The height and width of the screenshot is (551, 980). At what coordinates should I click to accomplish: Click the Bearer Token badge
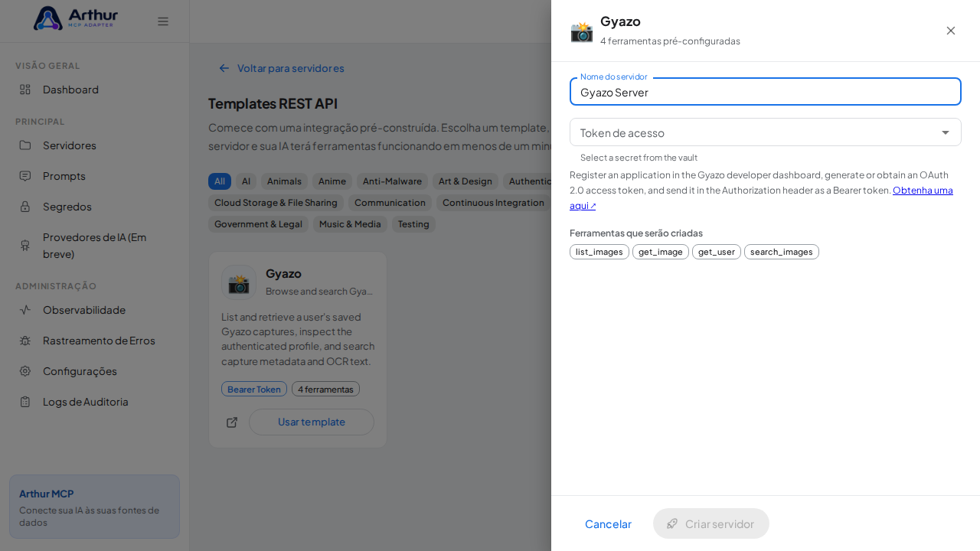click(x=254, y=389)
